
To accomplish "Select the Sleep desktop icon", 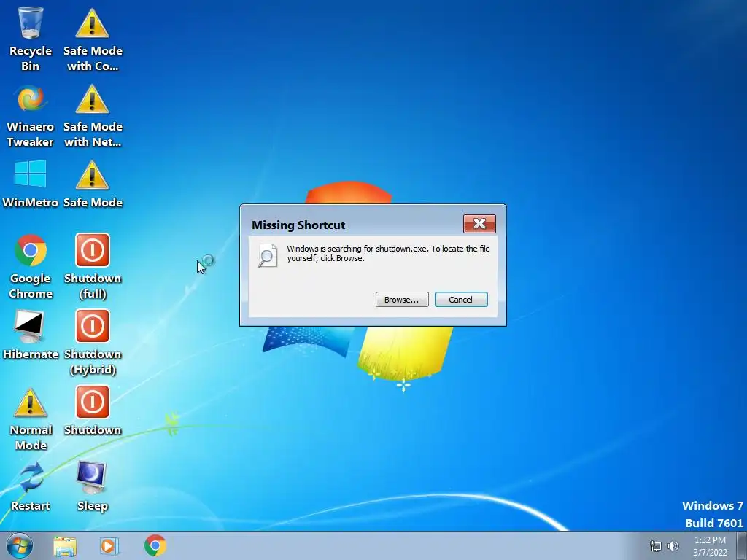I will pyautogui.click(x=93, y=486).
